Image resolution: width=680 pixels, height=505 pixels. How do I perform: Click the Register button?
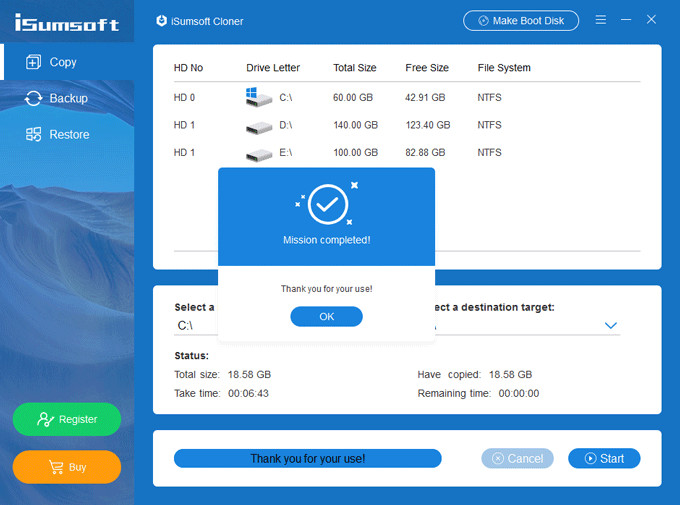(67, 419)
